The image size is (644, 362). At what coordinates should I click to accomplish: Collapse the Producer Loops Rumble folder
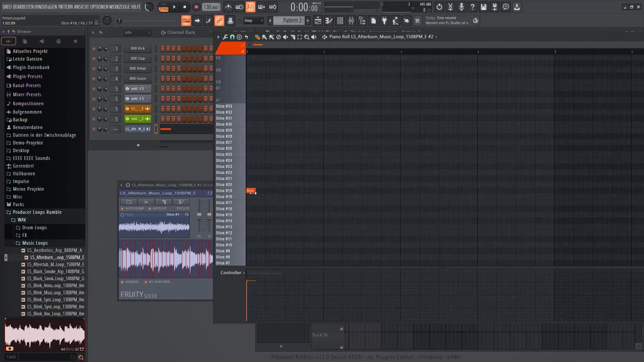pos(37,212)
